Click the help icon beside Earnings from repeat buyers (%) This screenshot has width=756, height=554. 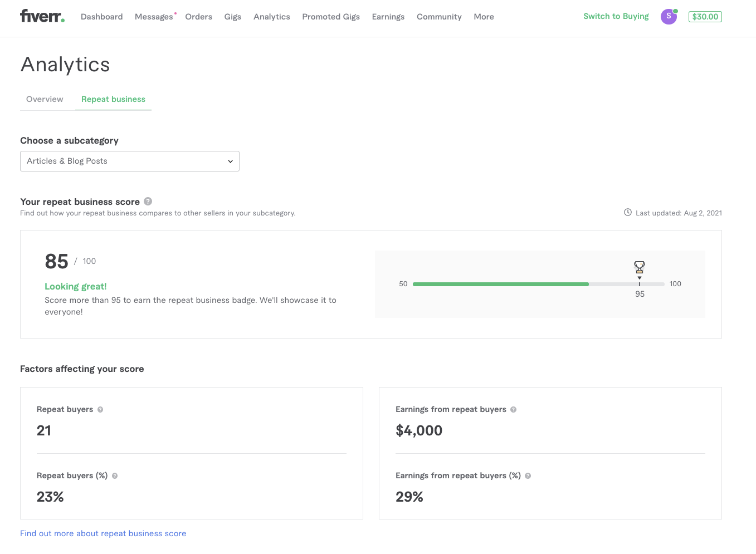coord(528,475)
